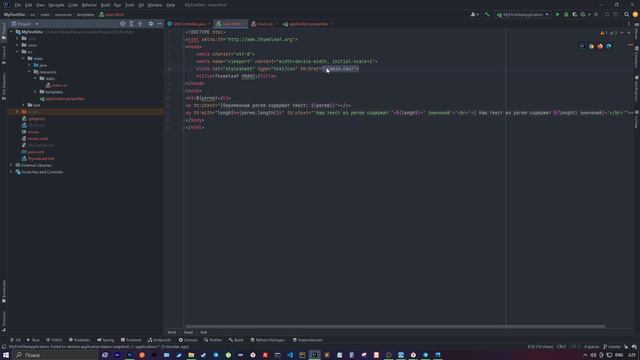
Task: Open the Project view selector dropdown
Action: pos(25,24)
